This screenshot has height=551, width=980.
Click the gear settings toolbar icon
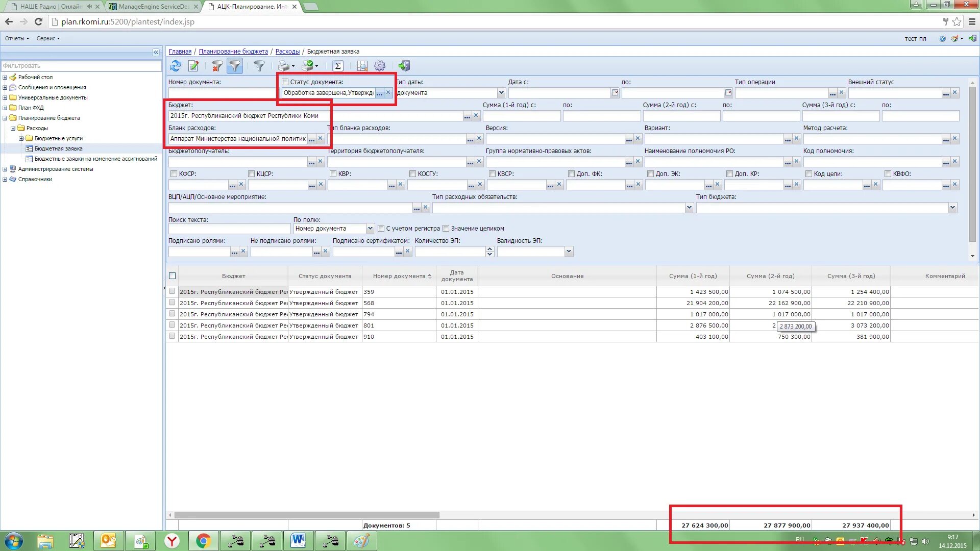click(x=380, y=66)
